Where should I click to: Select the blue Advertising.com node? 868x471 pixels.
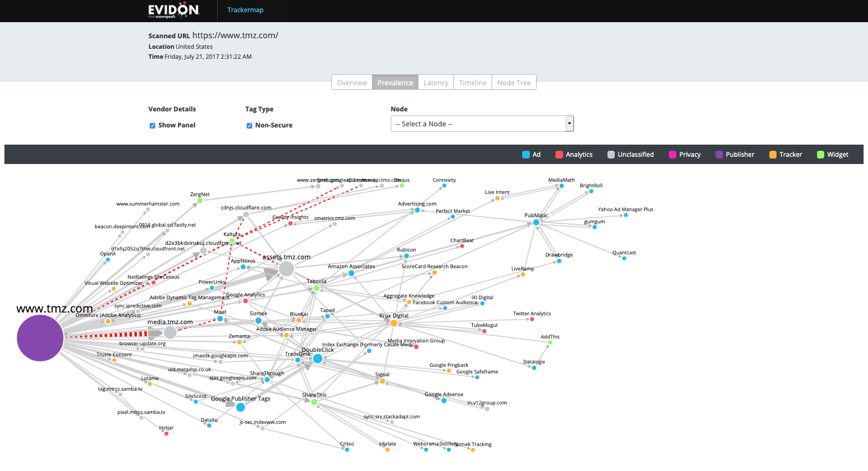point(417,210)
